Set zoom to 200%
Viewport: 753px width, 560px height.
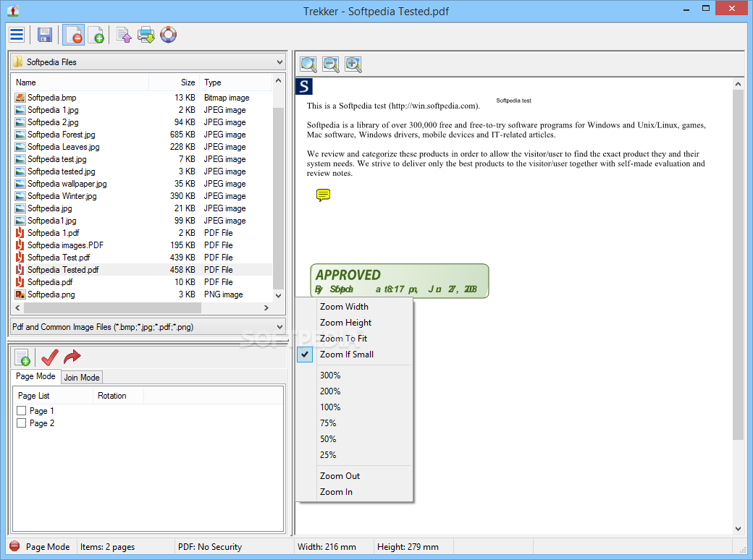pos(354,391)
